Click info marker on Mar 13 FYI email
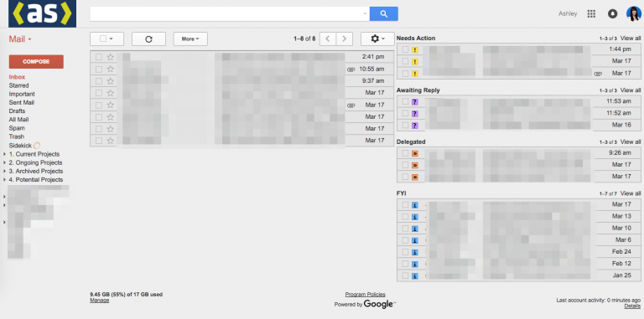This screenshot has height=319, width=644. (x=415, y=217)
